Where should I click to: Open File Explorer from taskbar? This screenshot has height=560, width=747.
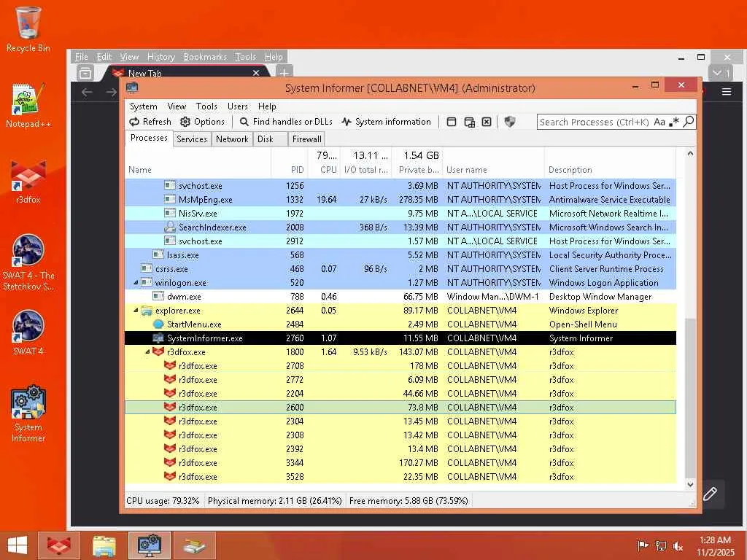(x=104, y=545)
